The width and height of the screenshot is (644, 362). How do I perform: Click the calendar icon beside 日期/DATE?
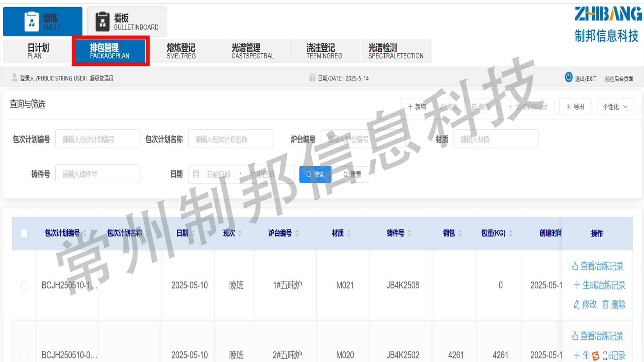(312, 77)
